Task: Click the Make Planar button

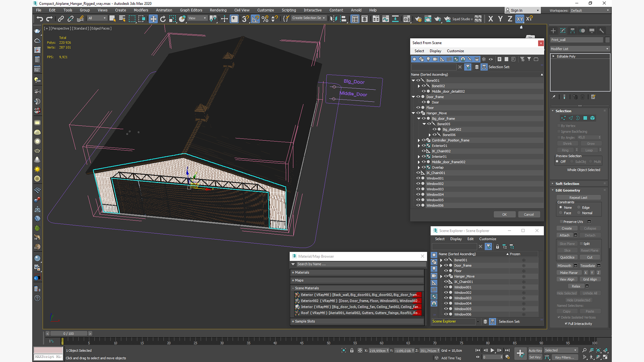Action: coord(569,273)
